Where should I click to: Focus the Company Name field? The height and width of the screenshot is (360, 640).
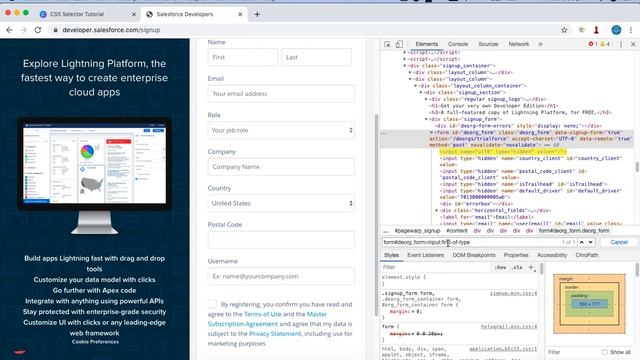click(x=281, y=167)
